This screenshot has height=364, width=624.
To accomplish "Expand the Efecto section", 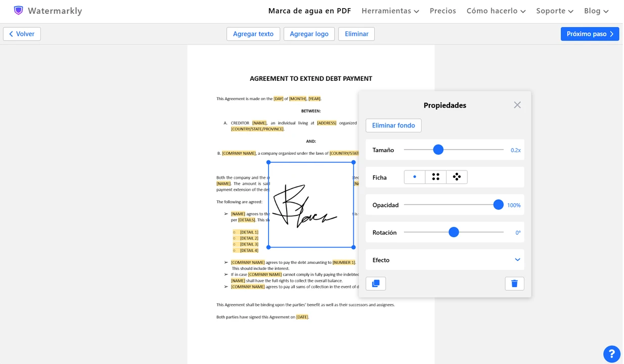I will (445, 260).
